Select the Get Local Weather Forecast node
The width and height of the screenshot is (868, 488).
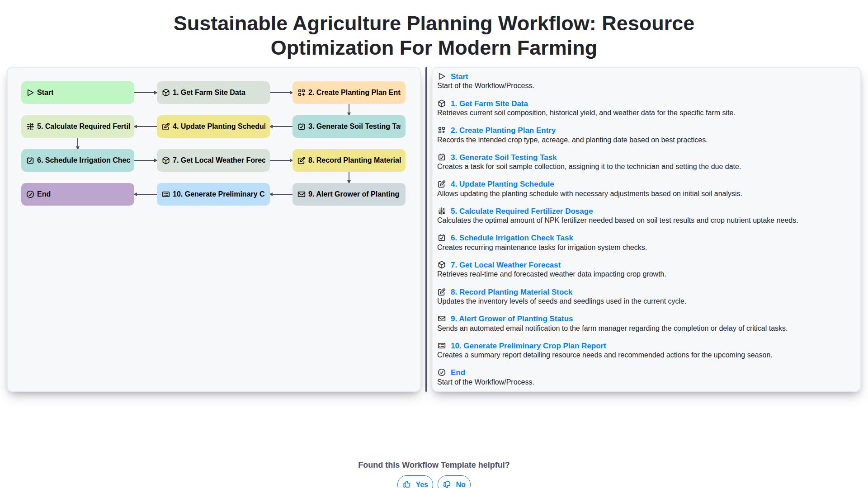tap(213, 160)
